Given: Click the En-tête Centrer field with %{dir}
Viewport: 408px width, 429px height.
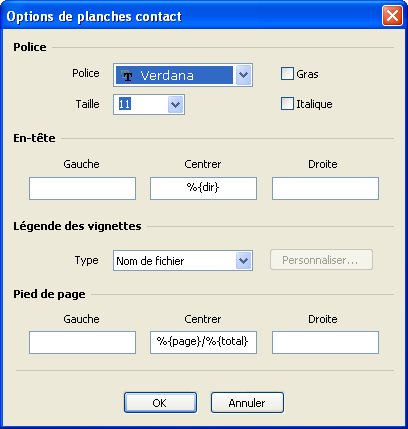Looking at the screenshot, I should tap(203, 188).
